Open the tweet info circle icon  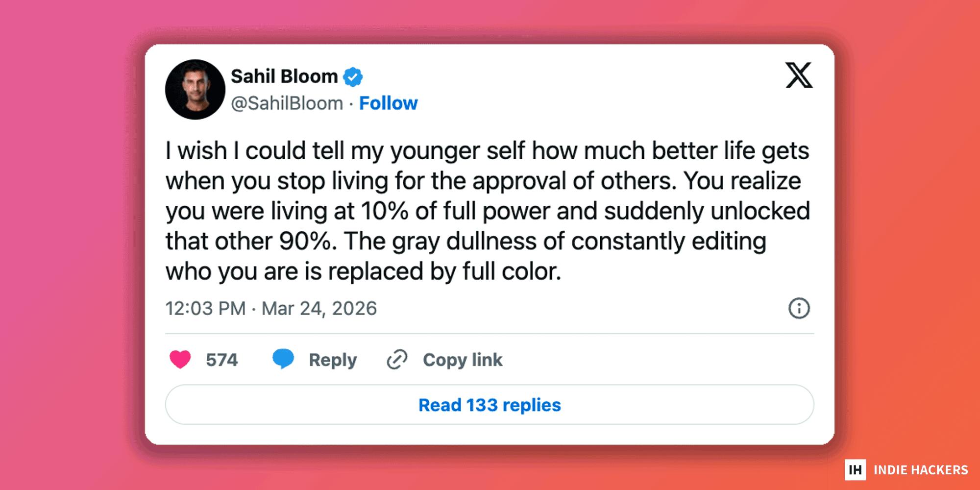point(799,308)
